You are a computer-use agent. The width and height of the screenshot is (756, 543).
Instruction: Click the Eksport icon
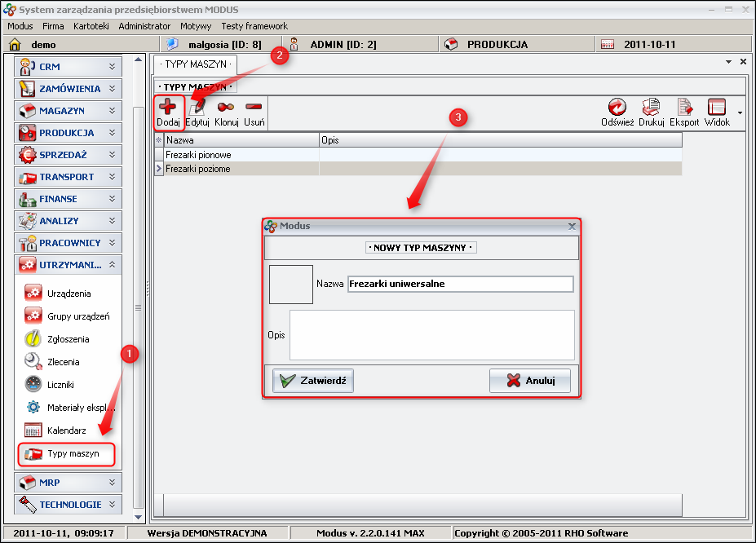[x=684, y=107]
